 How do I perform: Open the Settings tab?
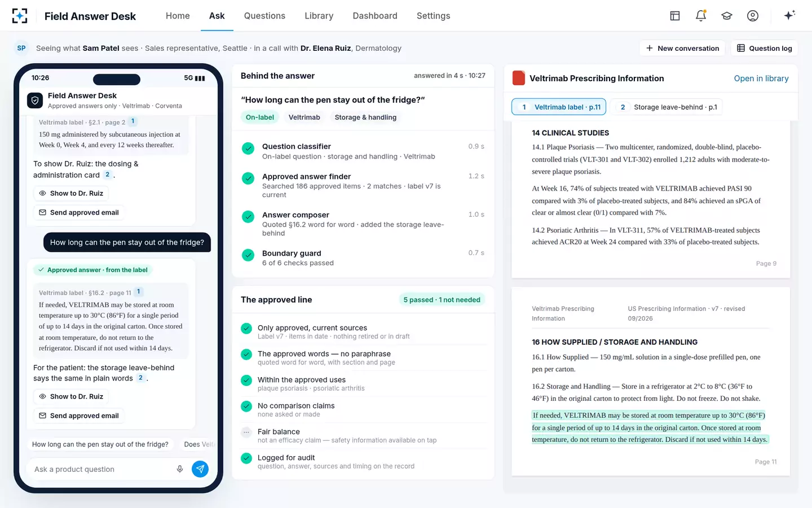[x=433, y=16]
